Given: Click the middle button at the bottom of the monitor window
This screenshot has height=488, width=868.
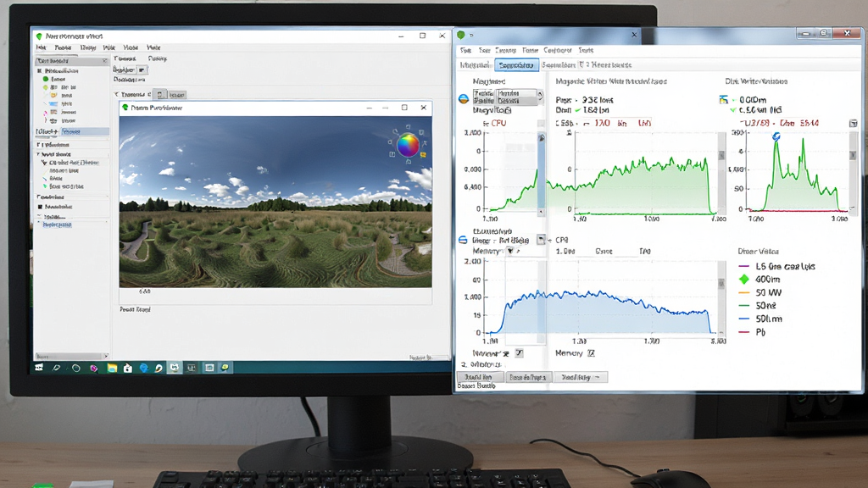Looking at the screenshot, I should 528,377.
